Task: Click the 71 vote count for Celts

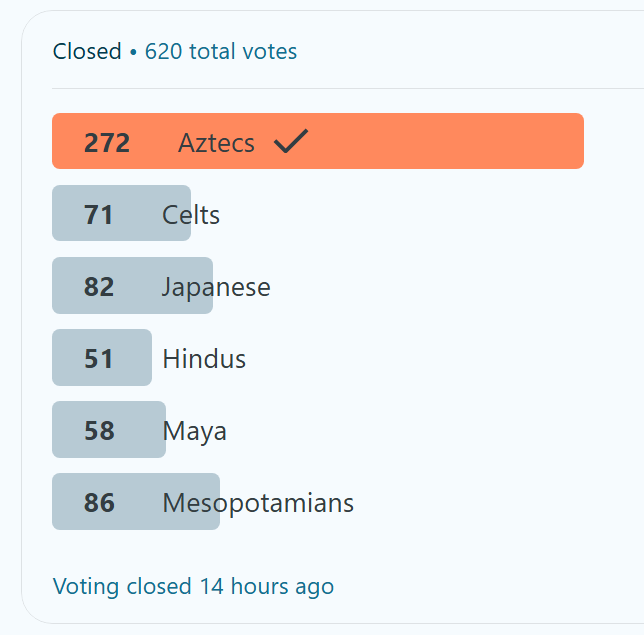Action: coord(98,215)
